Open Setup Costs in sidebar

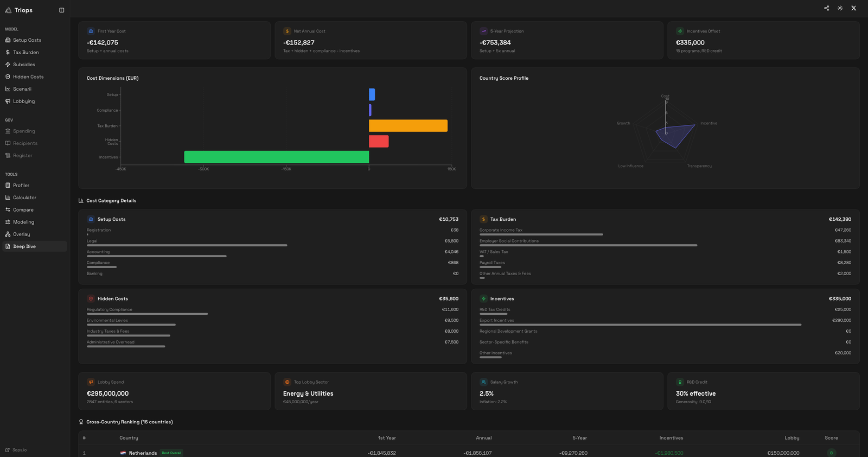click(x=27, y=40)
